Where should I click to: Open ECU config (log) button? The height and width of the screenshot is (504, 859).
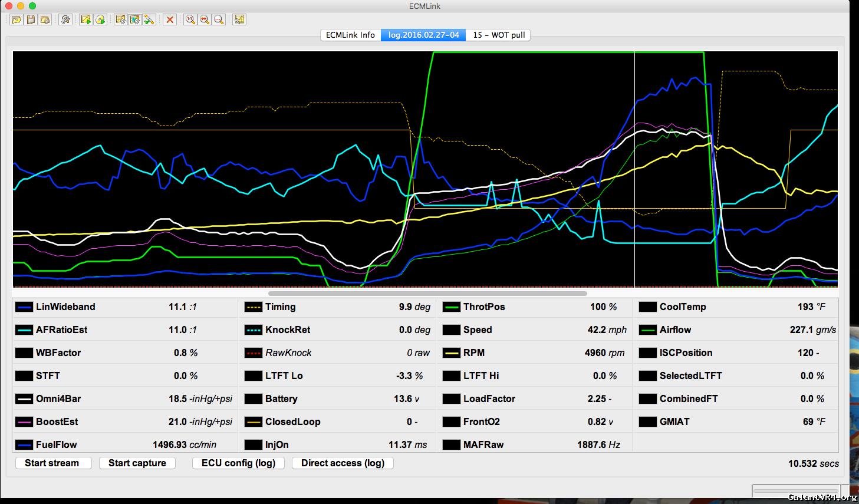(x=238, y=463)
